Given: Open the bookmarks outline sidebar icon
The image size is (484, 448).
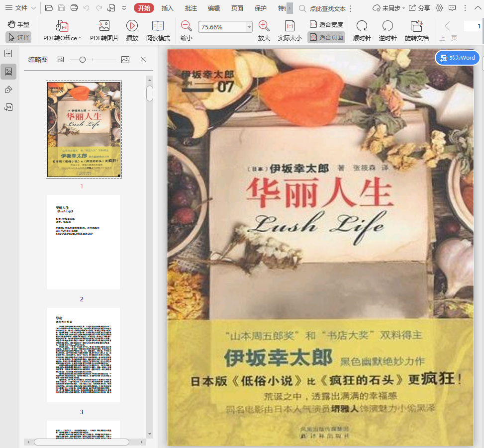Looking at the screenshot, I should click(8, 54).
